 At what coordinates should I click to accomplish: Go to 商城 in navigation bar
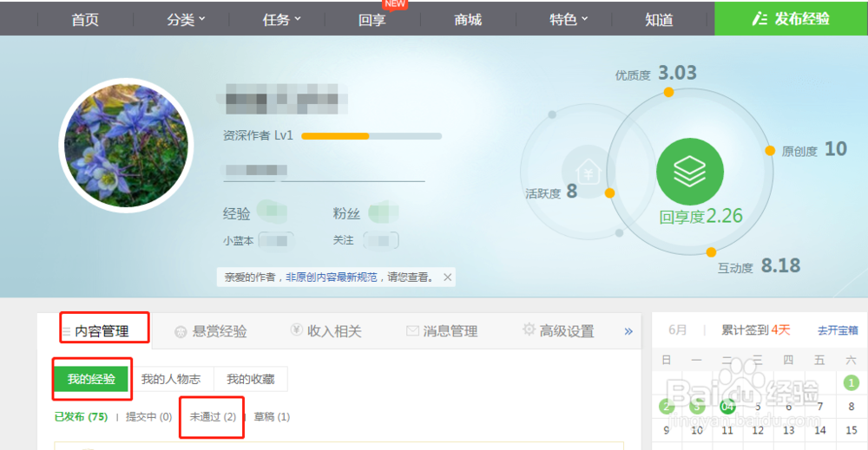[468, 20]
